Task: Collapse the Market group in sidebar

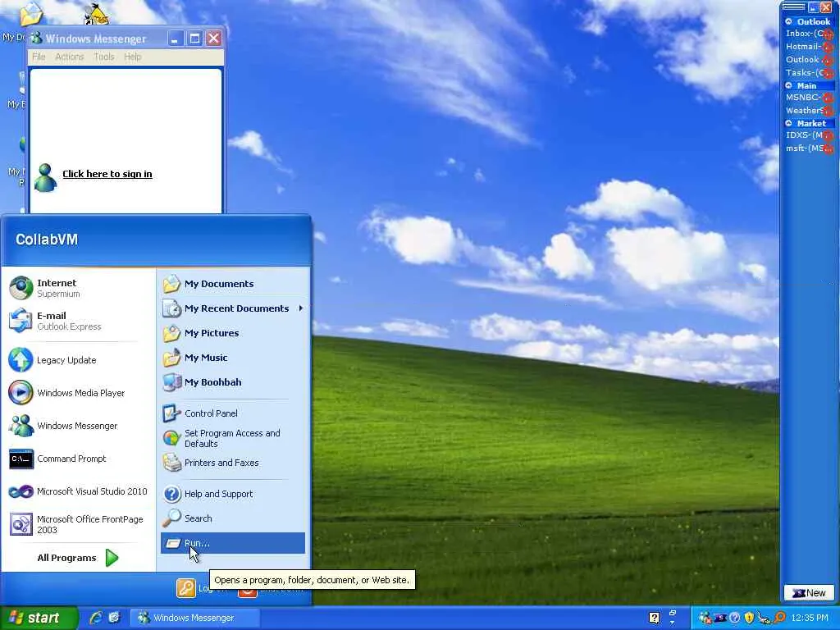Action: click(788, 123)
